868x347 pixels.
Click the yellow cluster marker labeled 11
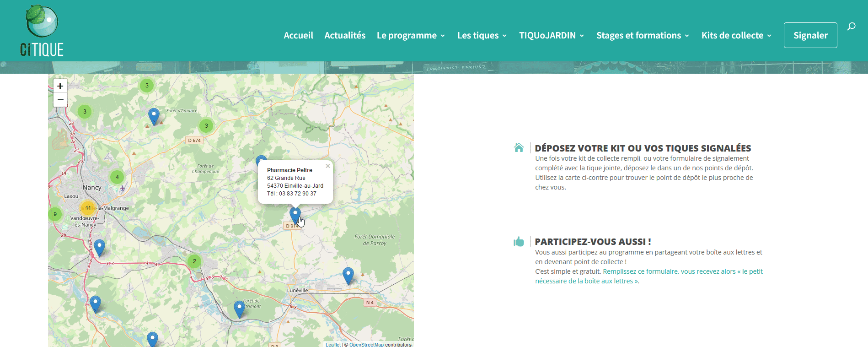tap(88, 208)
